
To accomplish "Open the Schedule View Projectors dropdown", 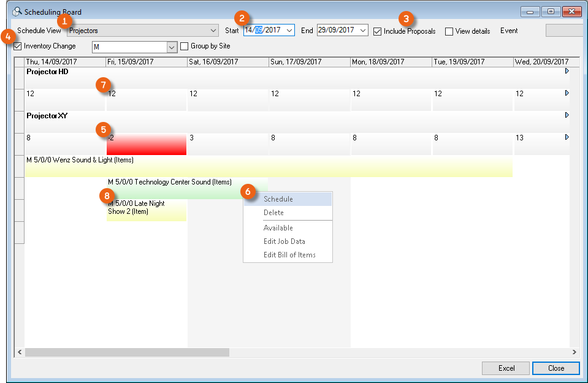I will [x=213, y=30].
